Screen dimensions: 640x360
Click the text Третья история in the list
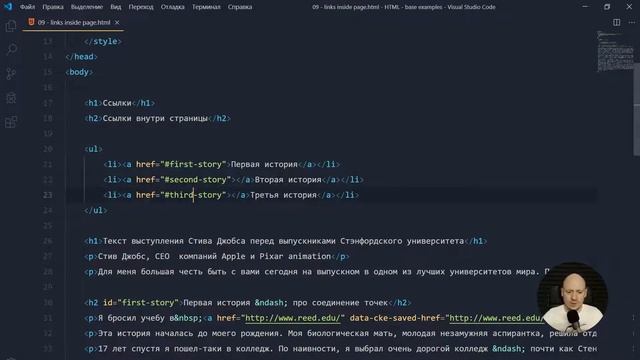click(283, 195)
